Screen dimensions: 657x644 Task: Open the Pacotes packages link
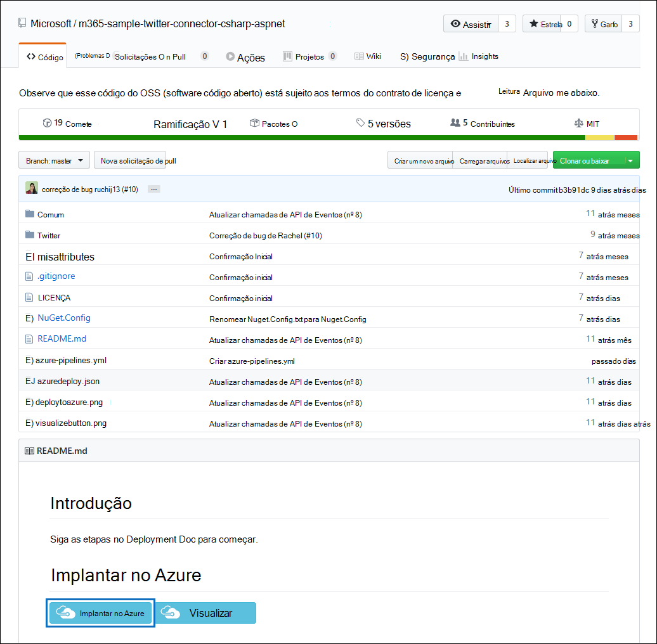pyautogui.click(x=273, y=124)
